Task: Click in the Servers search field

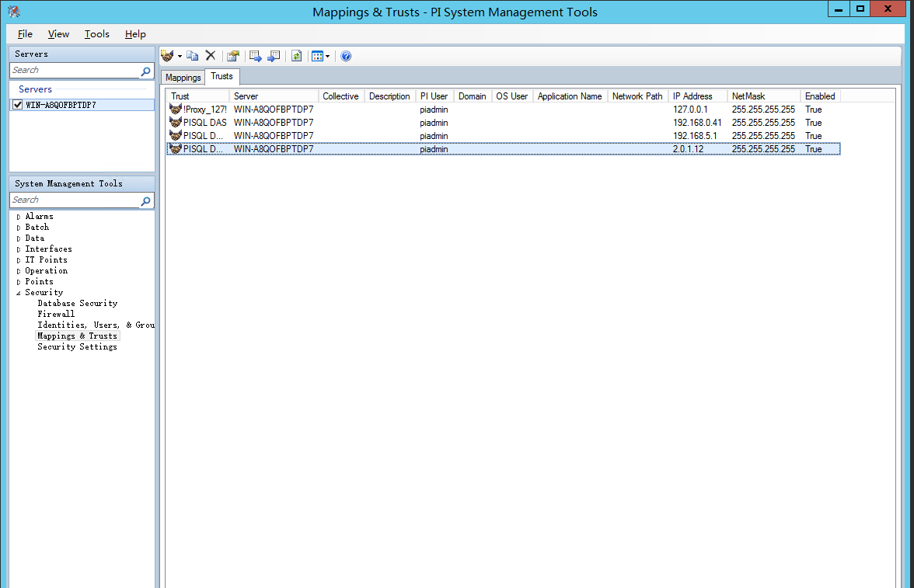Action: pyautogui.click(x=75, y=71)
